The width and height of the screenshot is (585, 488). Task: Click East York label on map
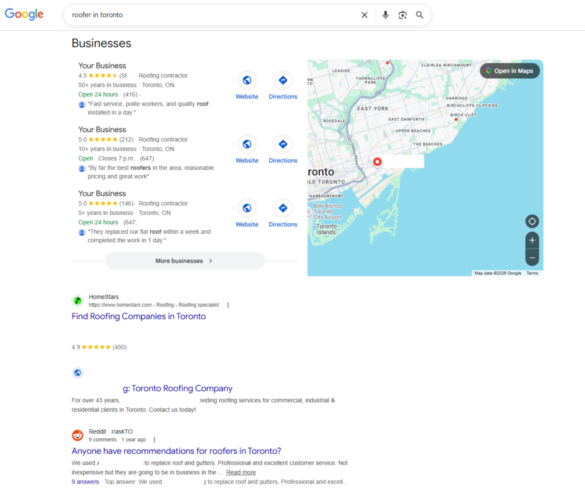[x=373, y=108]
